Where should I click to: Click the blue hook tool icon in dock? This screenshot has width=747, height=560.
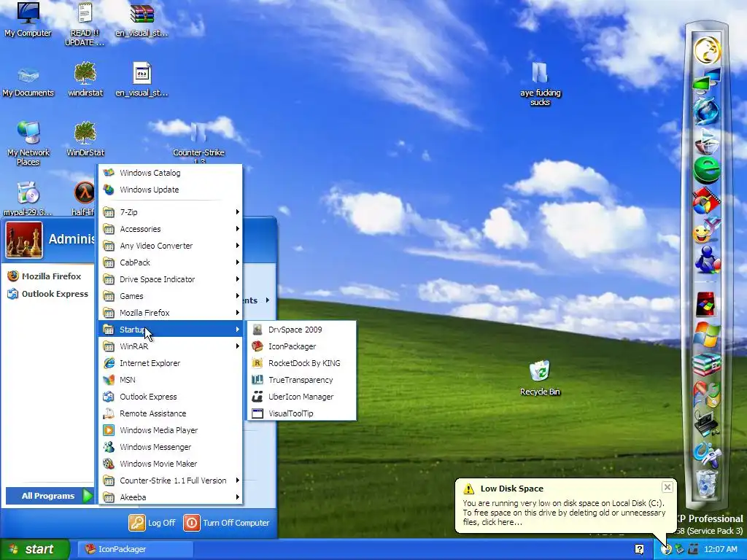[x=706, y=454]
